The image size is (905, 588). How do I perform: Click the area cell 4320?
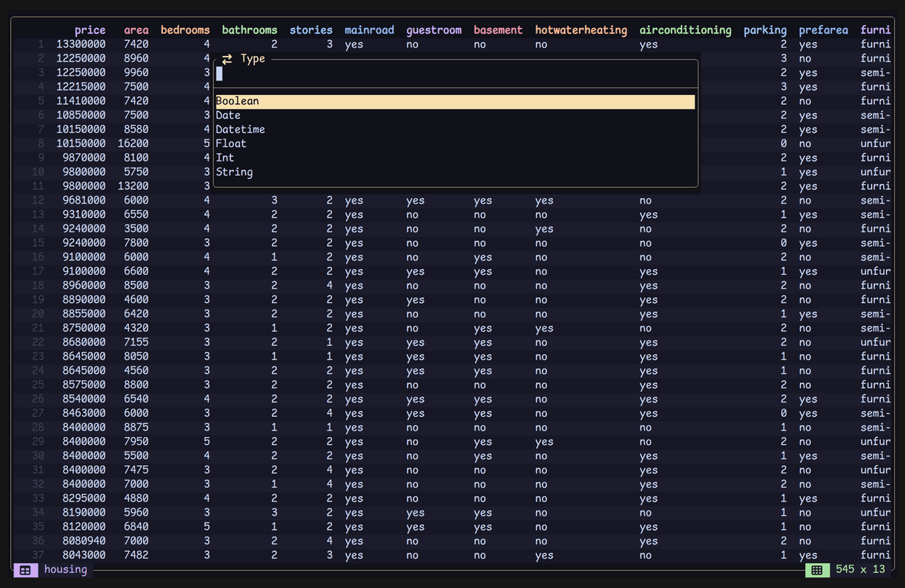point(137,329)
